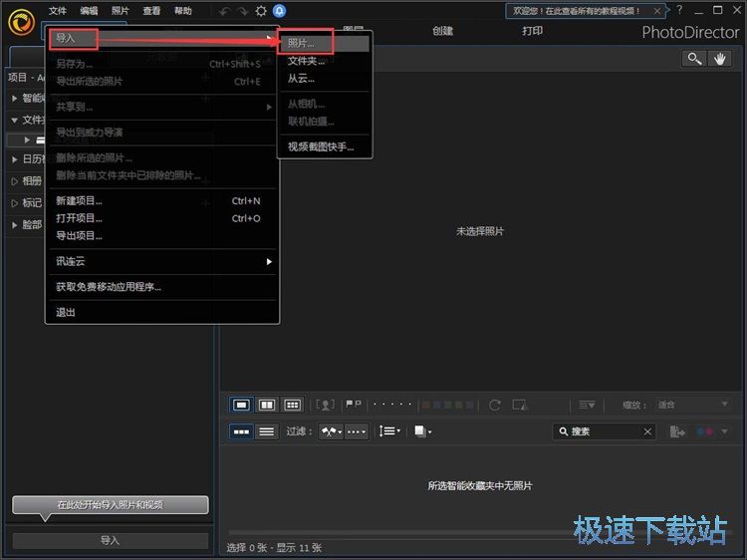Switch to grid thumbnail view mode

click(292, 405)
